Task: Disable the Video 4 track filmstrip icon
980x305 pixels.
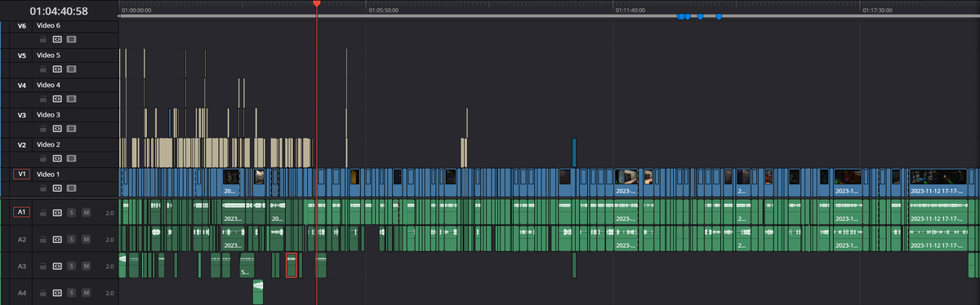Action: pos(72,98)
